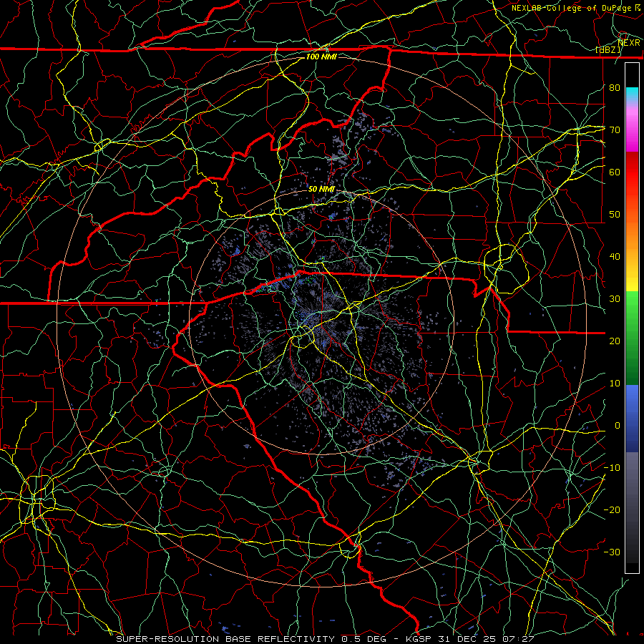Click the SUPER-RESOLUTION BASE REFLECTIVITY caption
644x644 pixels.
click(225, 639)
